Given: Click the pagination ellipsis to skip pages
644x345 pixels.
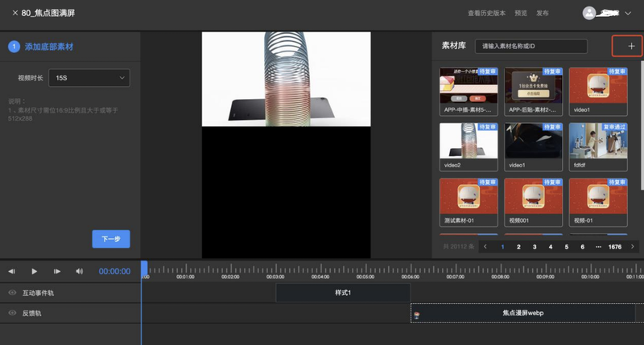Looking at the screenshot, I should point(598,247).
